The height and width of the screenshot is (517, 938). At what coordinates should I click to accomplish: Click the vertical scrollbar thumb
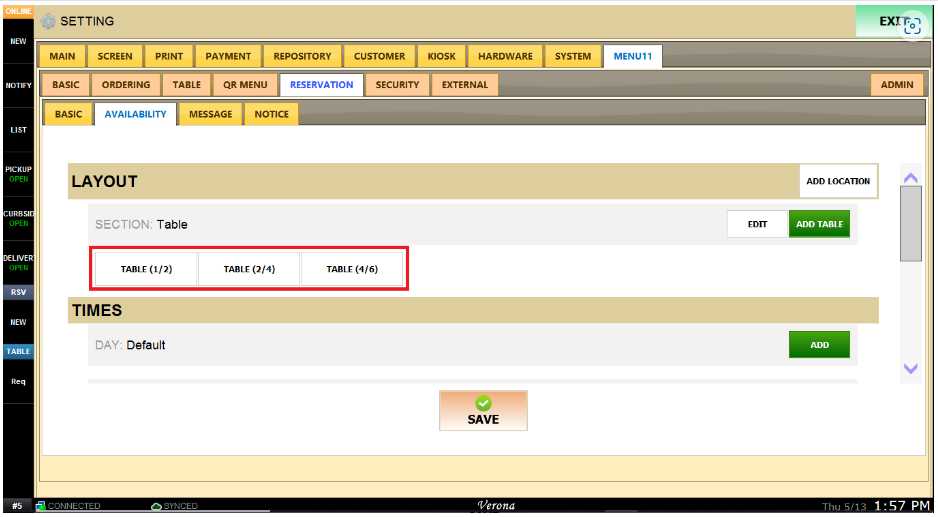coord(910,223)
